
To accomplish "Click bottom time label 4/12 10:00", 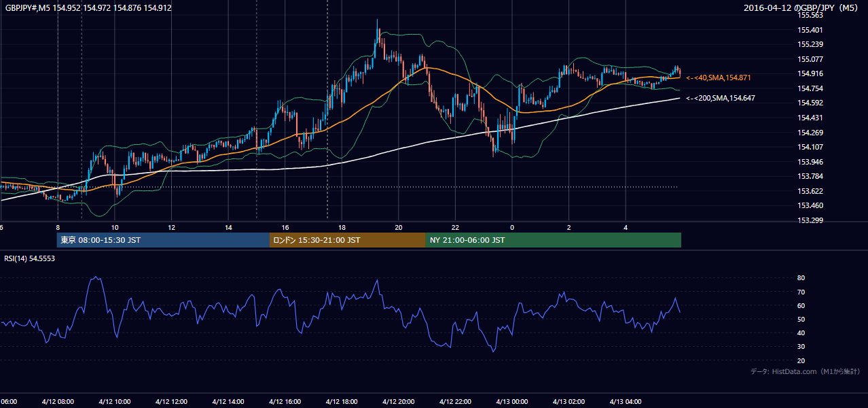I will [114, 402].
